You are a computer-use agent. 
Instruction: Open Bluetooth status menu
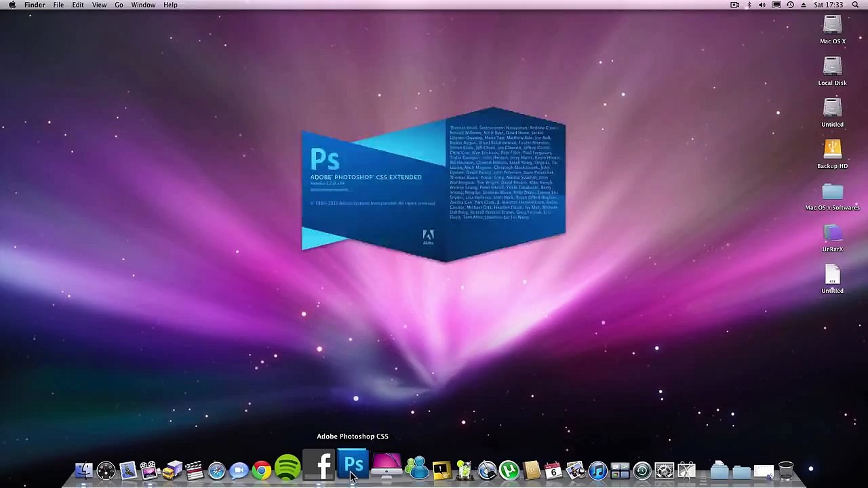(749, 5)
